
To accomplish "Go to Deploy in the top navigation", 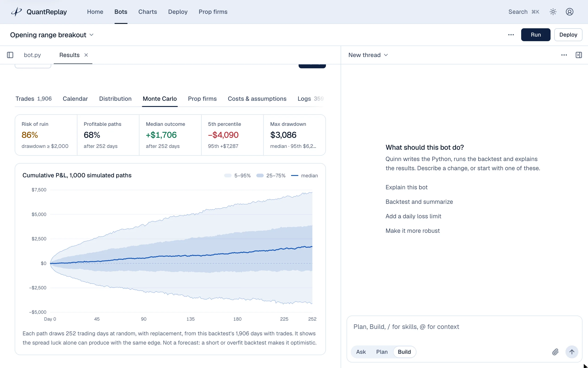I will pos(178,12).
